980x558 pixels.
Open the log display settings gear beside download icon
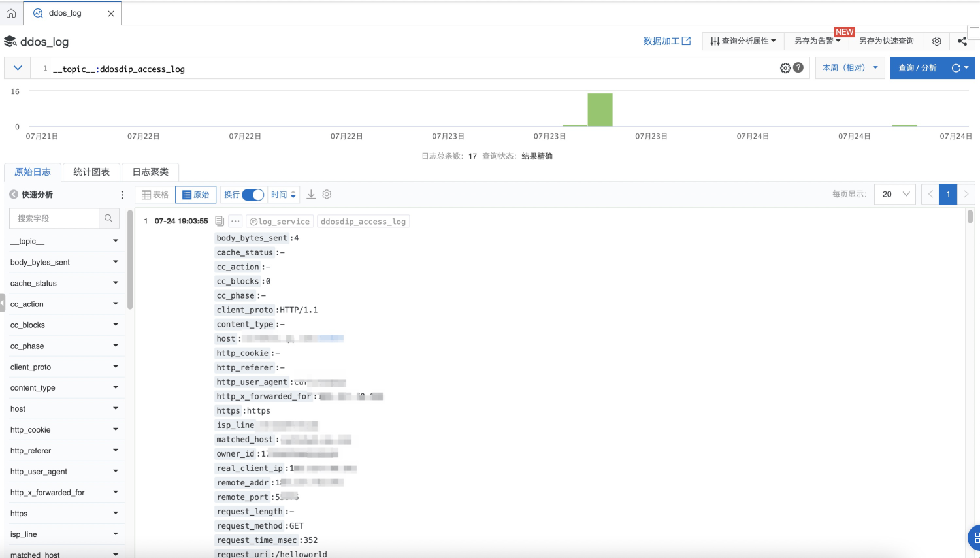pyautogui.click(x=327, y=194)
